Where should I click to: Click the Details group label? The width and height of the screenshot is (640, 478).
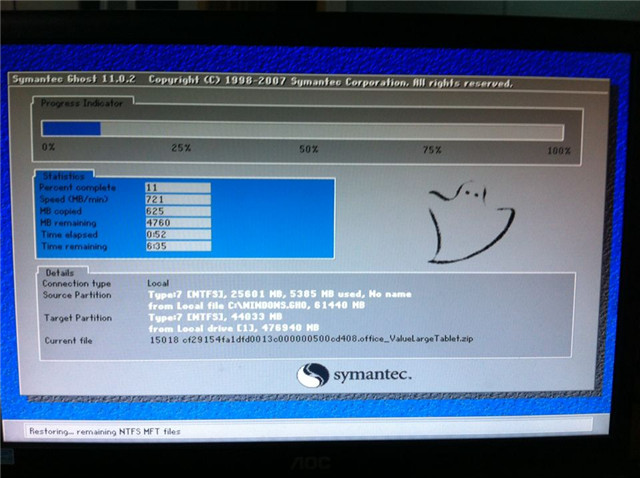click(x=61, y=272)
